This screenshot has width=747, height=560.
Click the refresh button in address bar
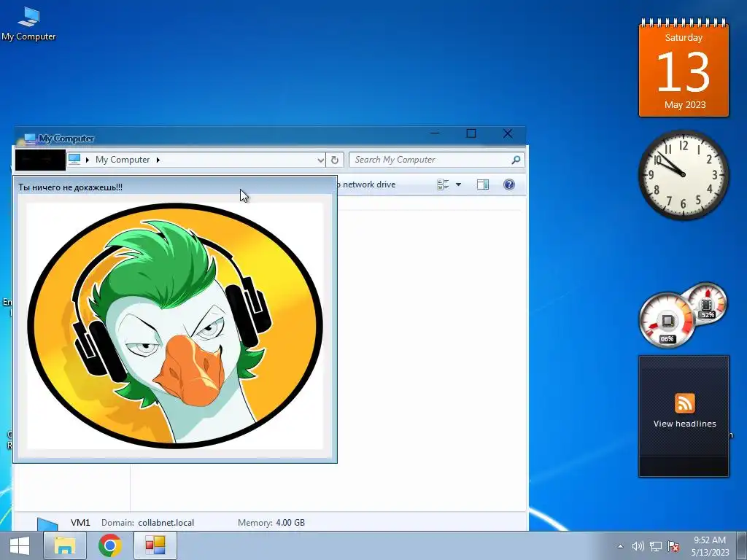(335, 160)
